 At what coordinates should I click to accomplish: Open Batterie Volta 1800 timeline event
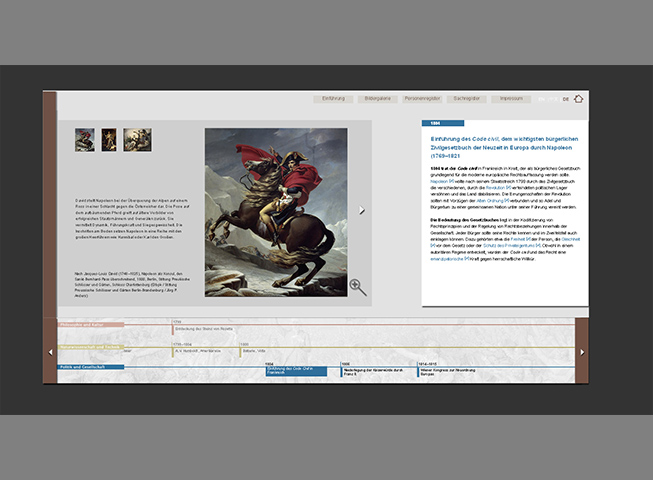click(x=253, y=351)
